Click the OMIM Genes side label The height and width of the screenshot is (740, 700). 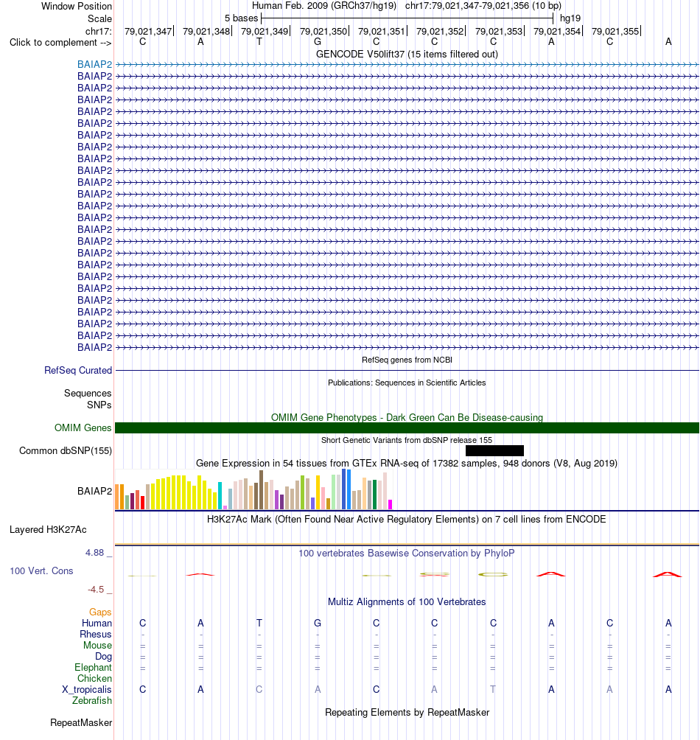83,427
